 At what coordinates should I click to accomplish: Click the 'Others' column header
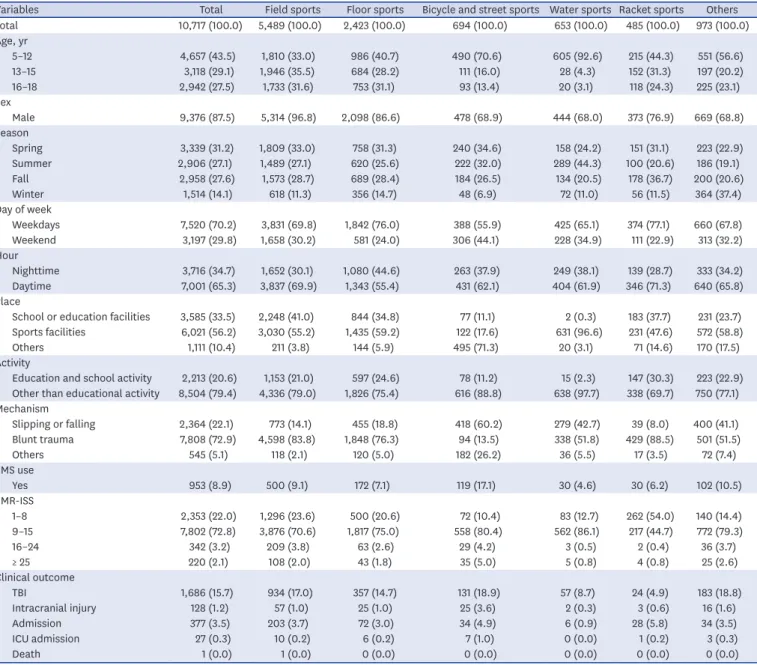[x=722, y=10]
